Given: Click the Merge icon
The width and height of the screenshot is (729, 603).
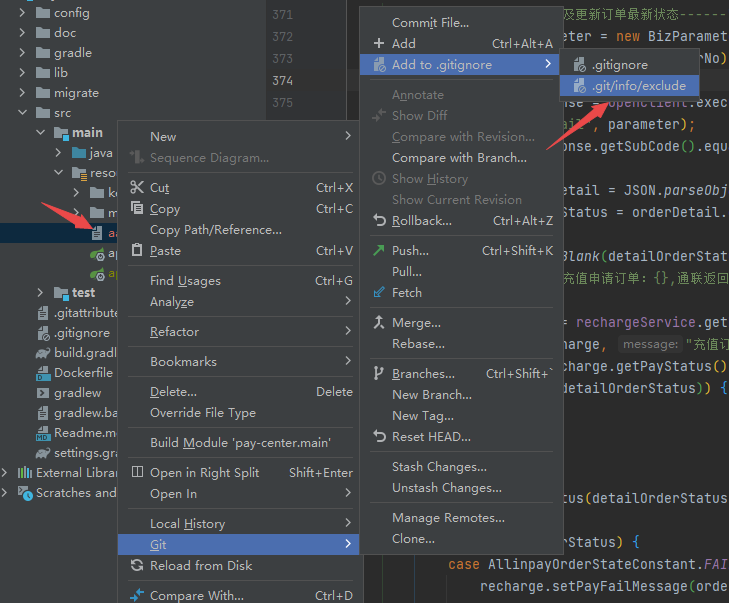Looking at the screenshot, I should pyautogui.click(x=379, y=322).
